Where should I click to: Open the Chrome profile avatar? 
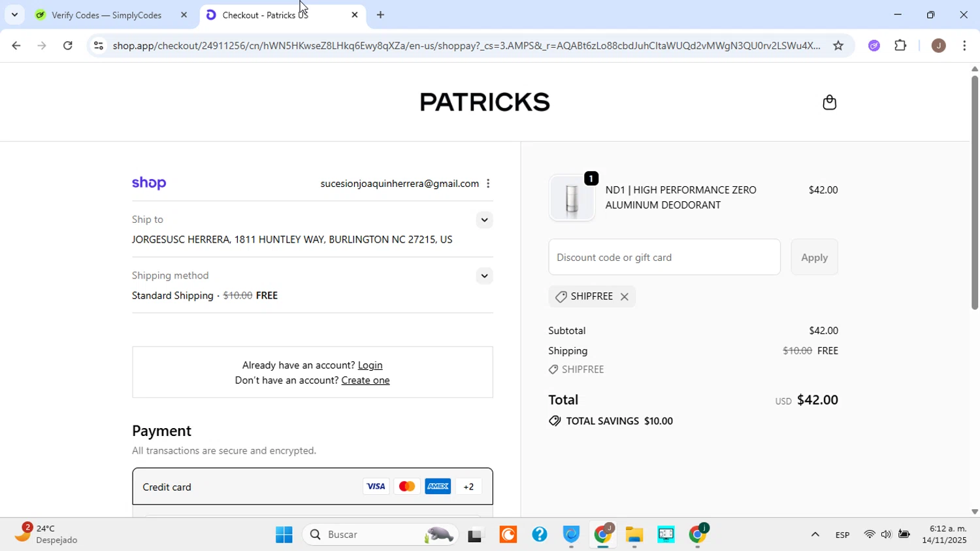(939, 46)
